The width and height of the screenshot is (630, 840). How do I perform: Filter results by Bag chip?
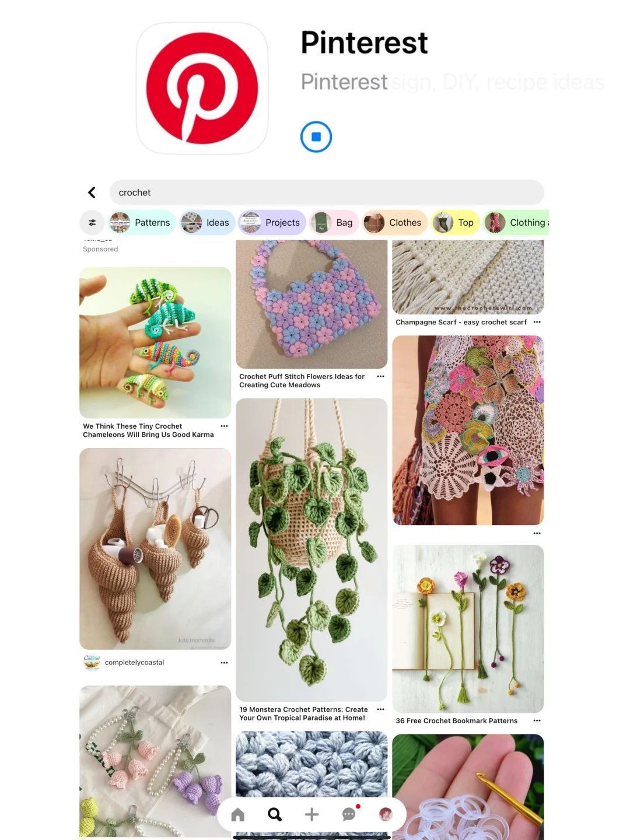[x=334, y=222]
